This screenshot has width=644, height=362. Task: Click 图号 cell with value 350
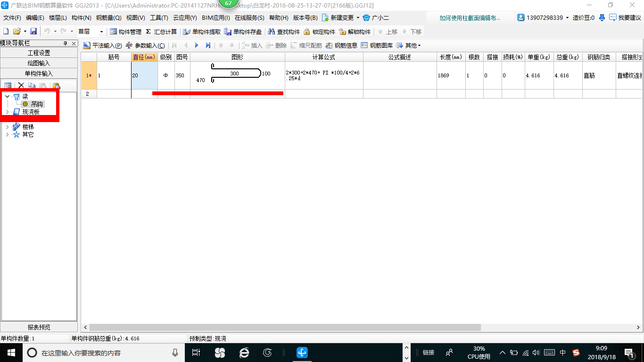[x=182, y=75]
